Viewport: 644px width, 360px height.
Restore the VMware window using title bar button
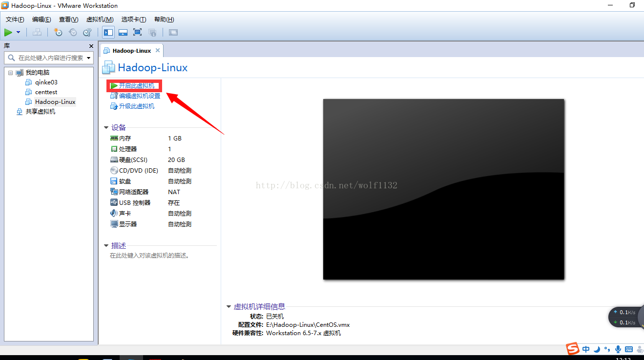click(632, 5)
